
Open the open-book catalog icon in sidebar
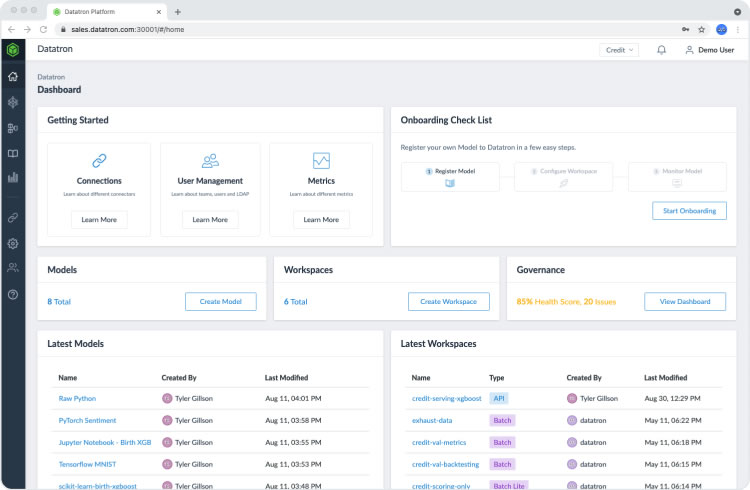pos(13,154)
